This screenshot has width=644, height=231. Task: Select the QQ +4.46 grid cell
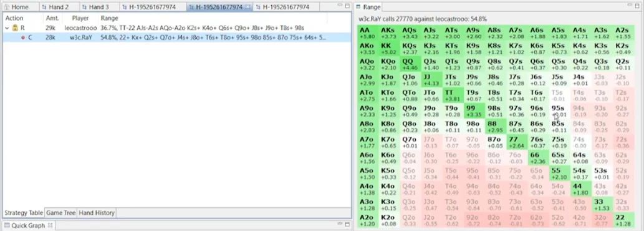point(410,64)
